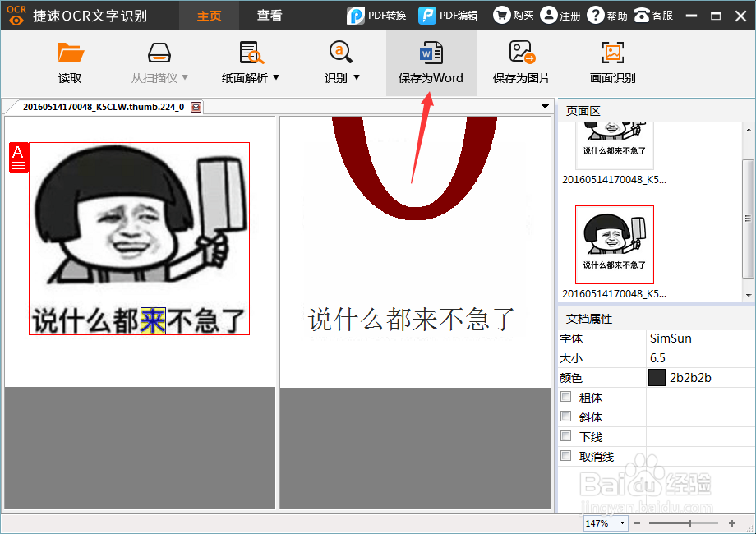This screenshot has height=534, width=756.
Task: Switch to the 查看 tab
Action: coord(269,16)
